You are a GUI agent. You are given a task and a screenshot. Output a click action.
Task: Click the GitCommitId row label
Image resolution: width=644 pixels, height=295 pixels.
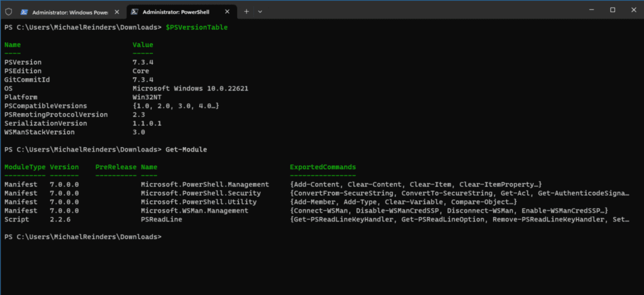[27, 80]
